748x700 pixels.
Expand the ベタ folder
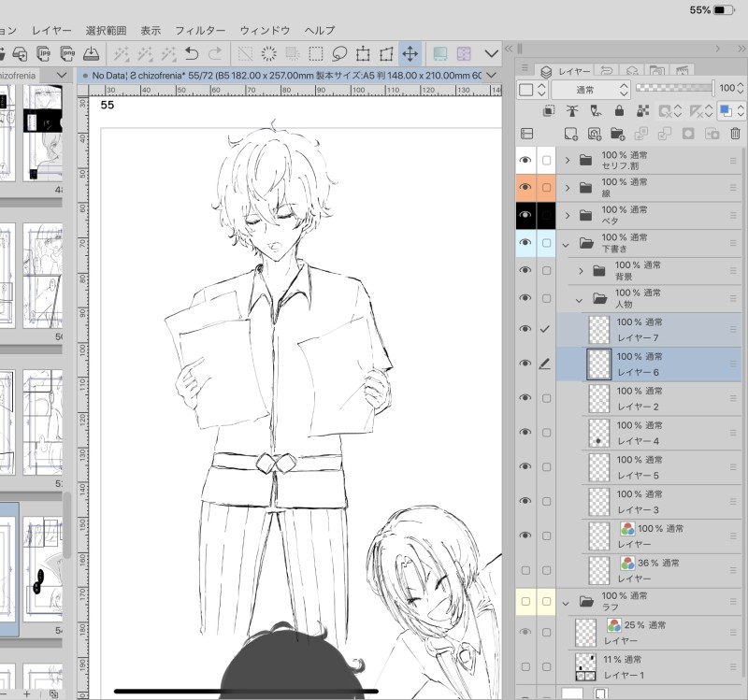[x=568, y=216]
